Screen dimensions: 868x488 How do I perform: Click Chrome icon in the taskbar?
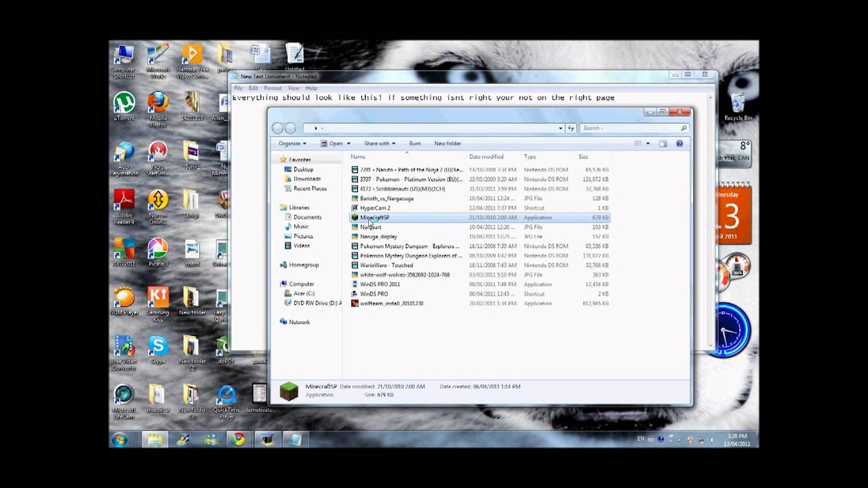[x=238, y=440]
